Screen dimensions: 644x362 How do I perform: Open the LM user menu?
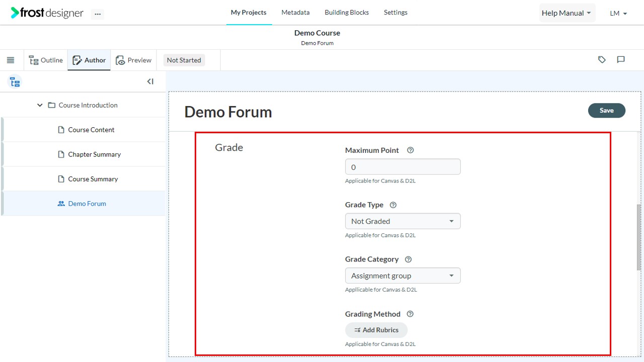tap(618, 14)
